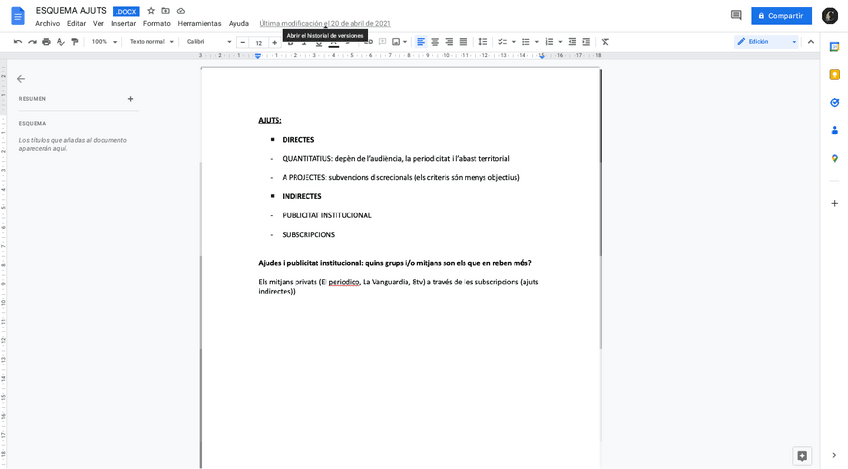Expand checklist options arrow

pyautogui.click(x=513, y=42)
